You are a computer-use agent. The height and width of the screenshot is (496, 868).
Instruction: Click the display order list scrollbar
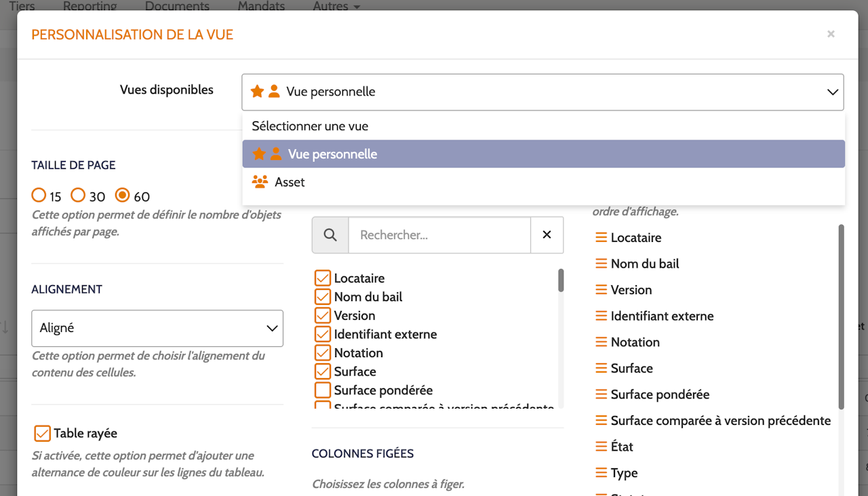point(842,317)
